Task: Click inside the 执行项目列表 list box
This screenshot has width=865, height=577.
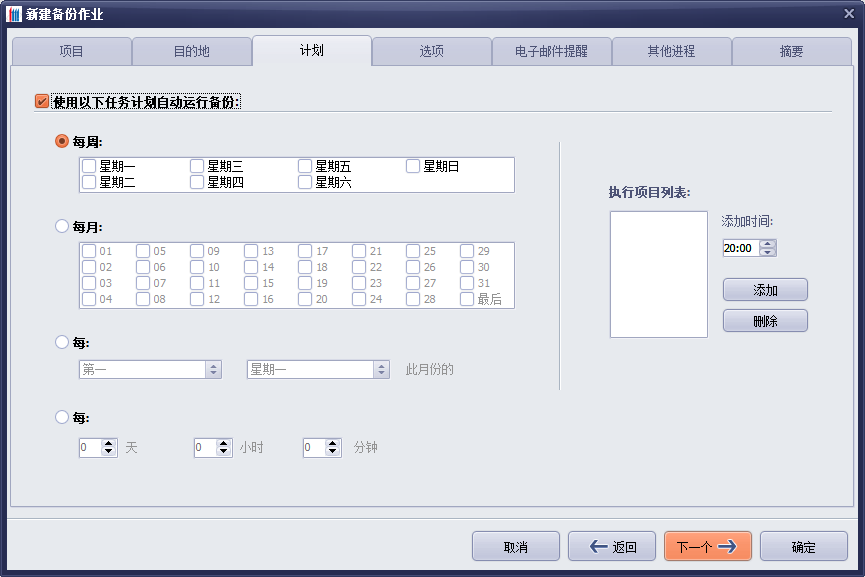Action: click(x=659, y=274)
